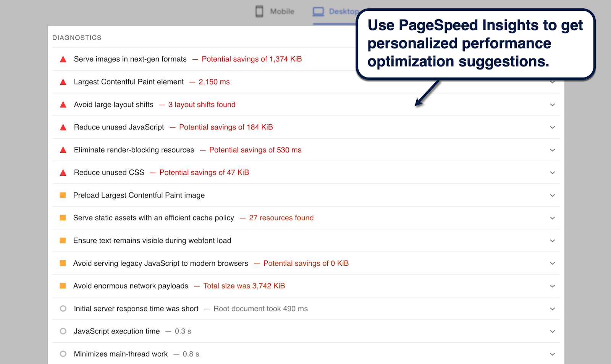Click the '0.3 s' execution time value

pos(183,331)
